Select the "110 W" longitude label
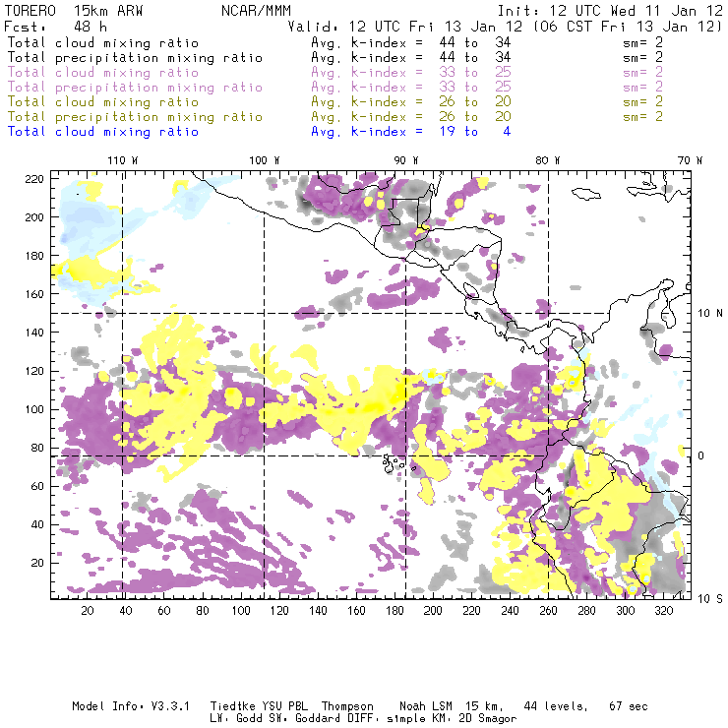728x728 pixels. pos(123,160)
